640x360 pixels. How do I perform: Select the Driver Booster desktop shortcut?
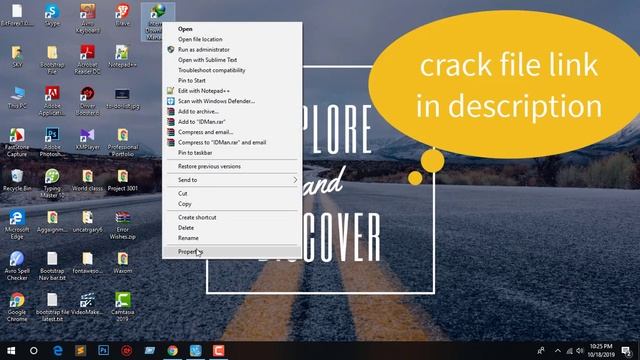[87, 101]
